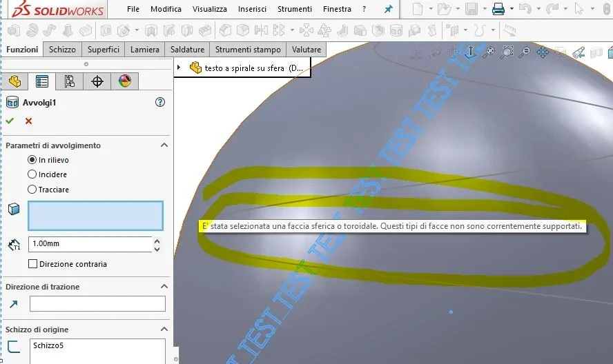Screen dimensions: 613x364
Task: Switch to the Strumenti stampo tab
Action: pos(248,50)
